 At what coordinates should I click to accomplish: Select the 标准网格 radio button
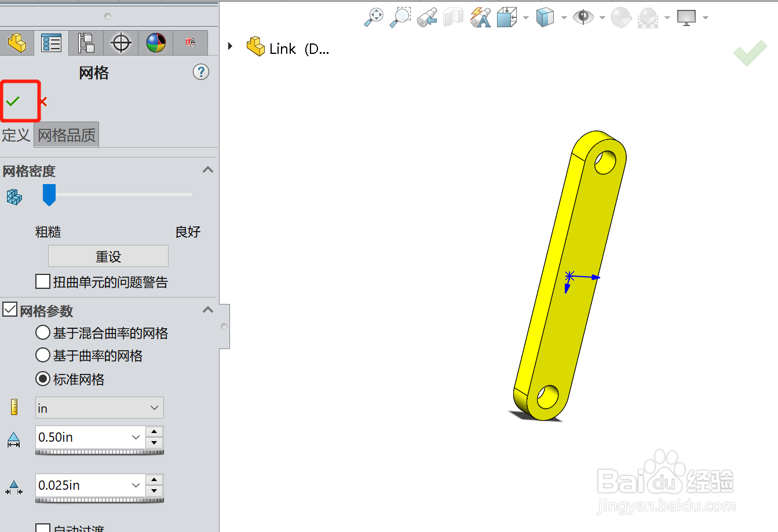[x=43, y=379]
